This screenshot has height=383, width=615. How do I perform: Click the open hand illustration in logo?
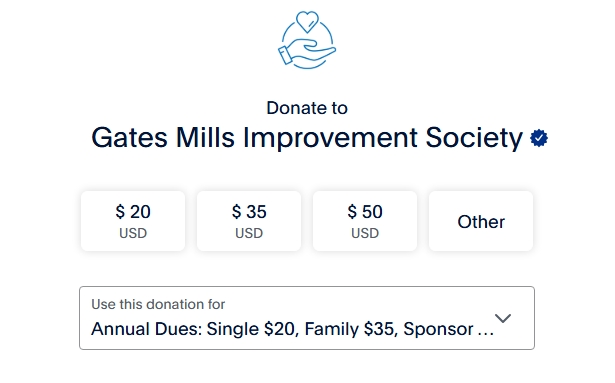pos(307,52)
